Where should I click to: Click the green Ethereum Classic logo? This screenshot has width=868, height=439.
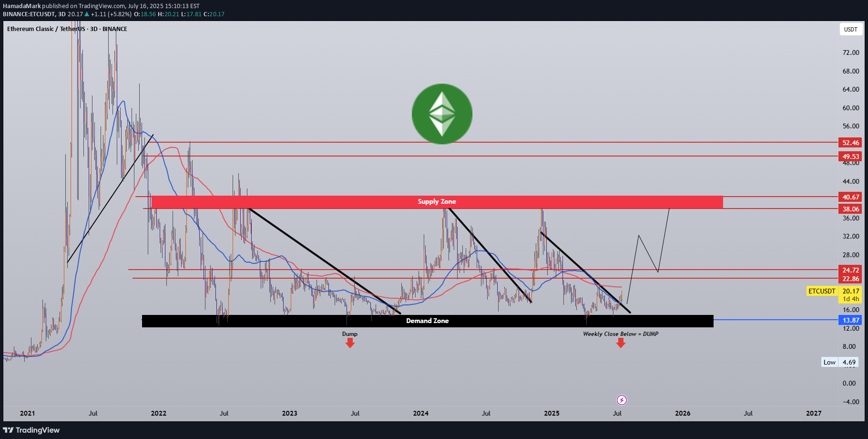click(442, 114)
